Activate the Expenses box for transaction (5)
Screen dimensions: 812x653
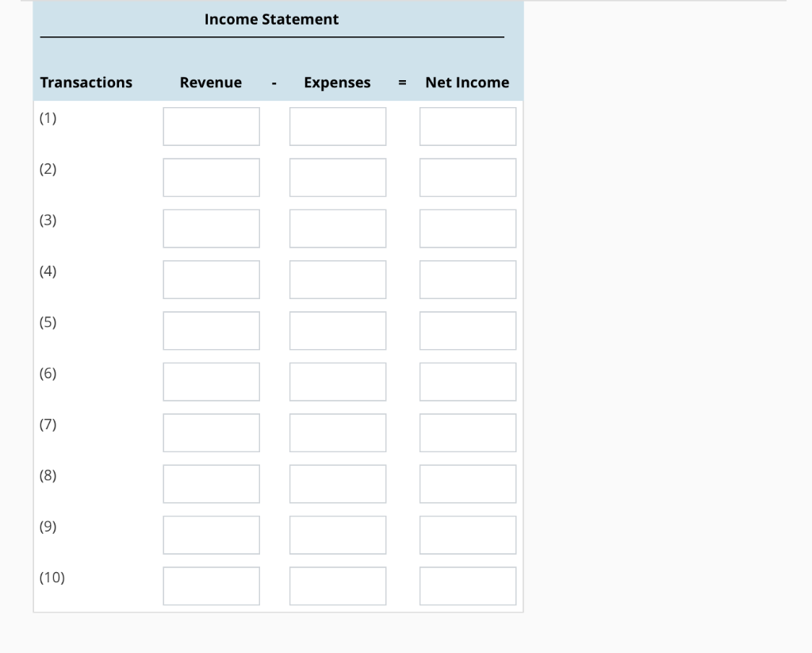(x=338, y=331)
